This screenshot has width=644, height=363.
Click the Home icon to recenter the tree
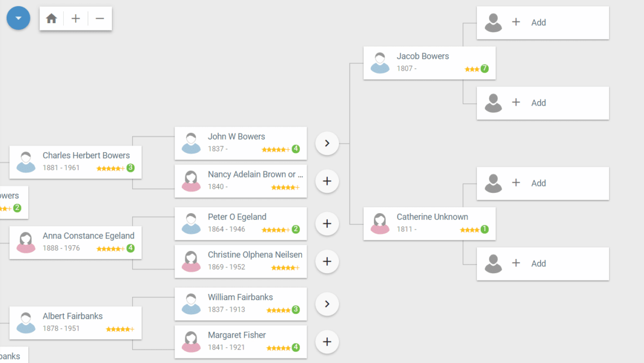pos(51,18)
